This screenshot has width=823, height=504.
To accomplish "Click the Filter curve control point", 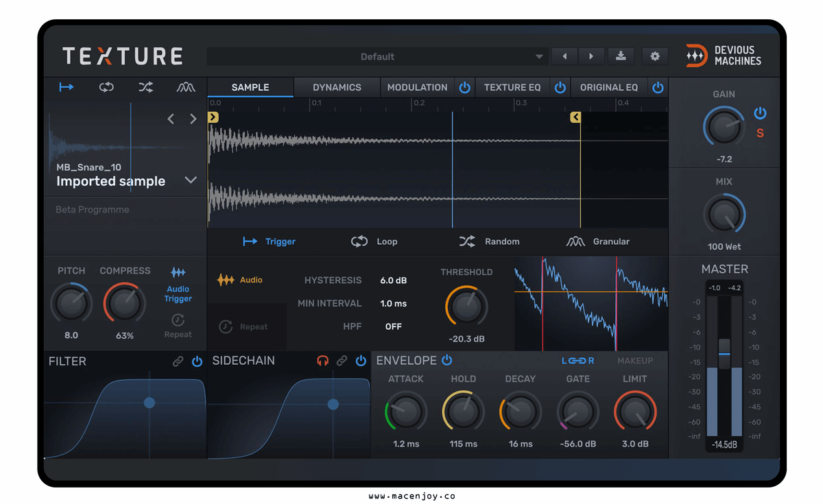I will [150, 403].
